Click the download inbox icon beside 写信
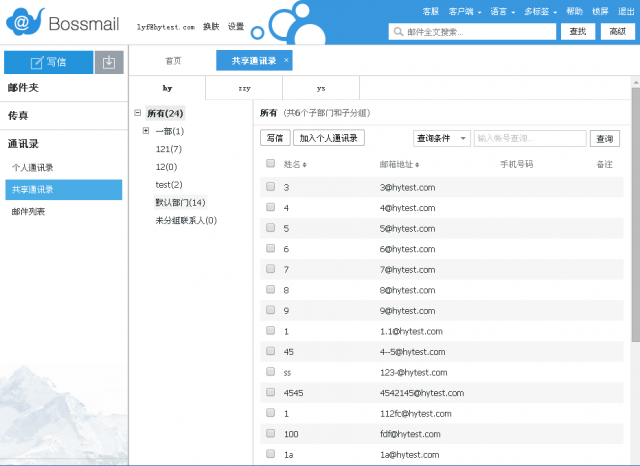640x466 pixels. (109, 62)
